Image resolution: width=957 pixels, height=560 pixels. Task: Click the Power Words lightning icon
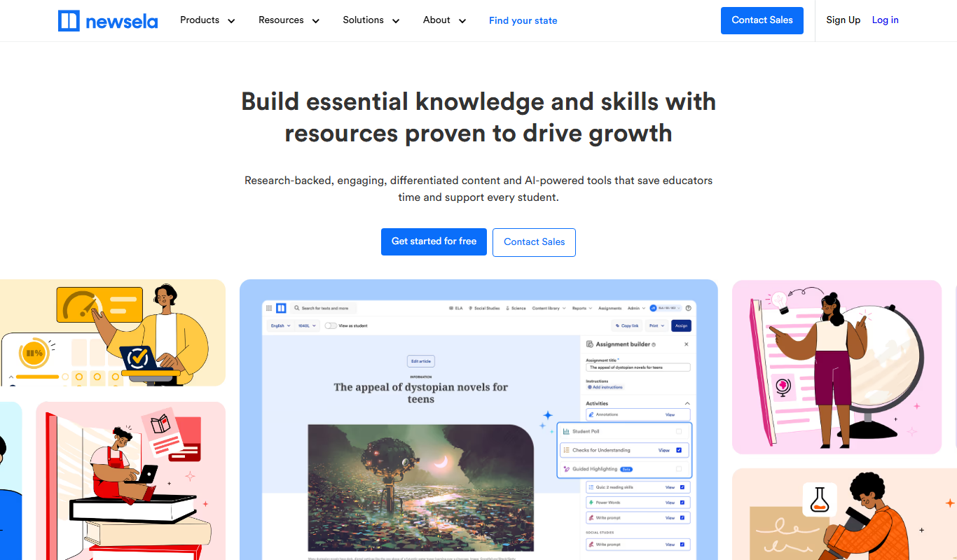[x=591, y=503]
